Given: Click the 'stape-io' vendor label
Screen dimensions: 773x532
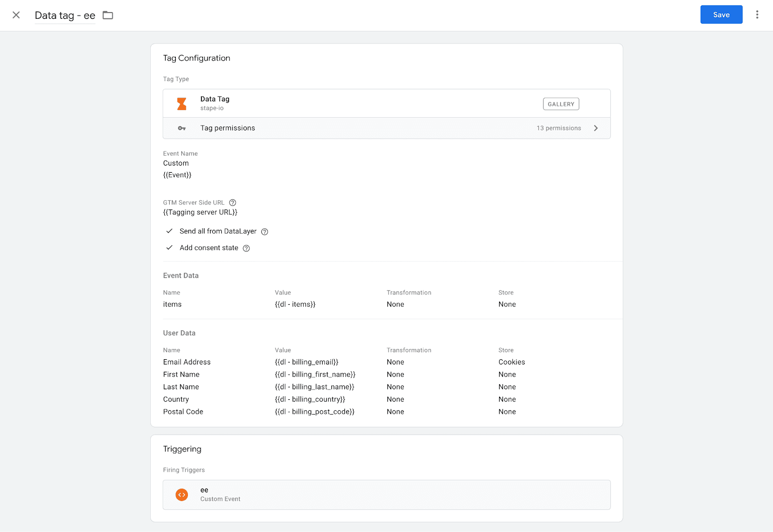Looking at the screenshot, I should [x=212, y=108].
